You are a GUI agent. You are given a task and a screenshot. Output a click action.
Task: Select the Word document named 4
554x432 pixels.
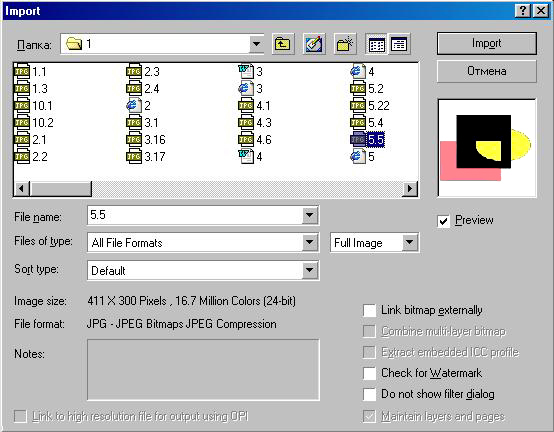tap(251, 156)
